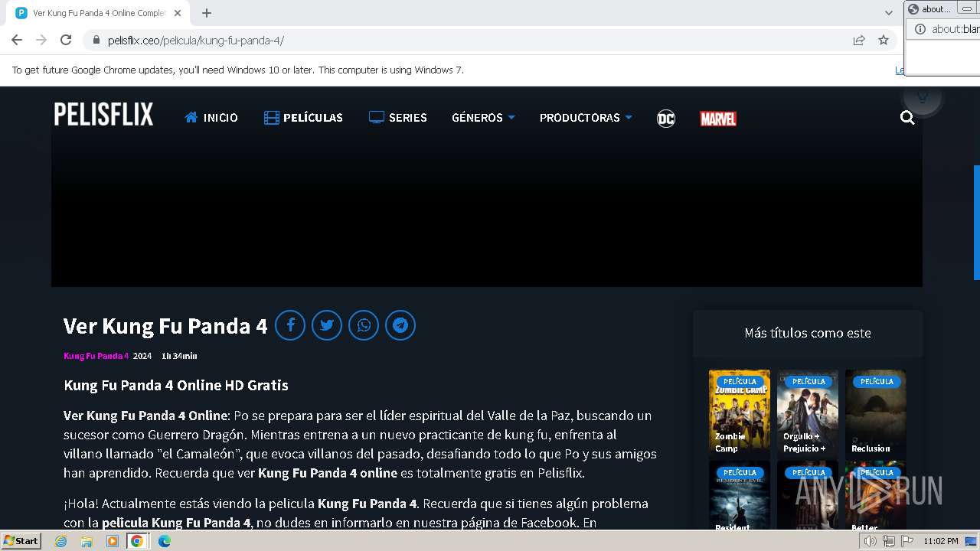Click the pink Kung Fu Panda 4 link

96,356
